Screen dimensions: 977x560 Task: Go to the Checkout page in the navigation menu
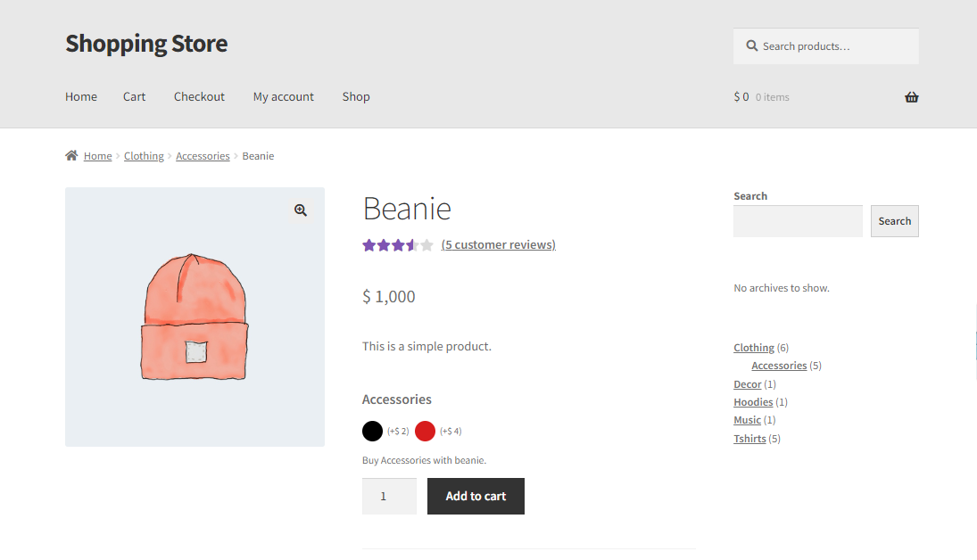[x=199, y=96]
